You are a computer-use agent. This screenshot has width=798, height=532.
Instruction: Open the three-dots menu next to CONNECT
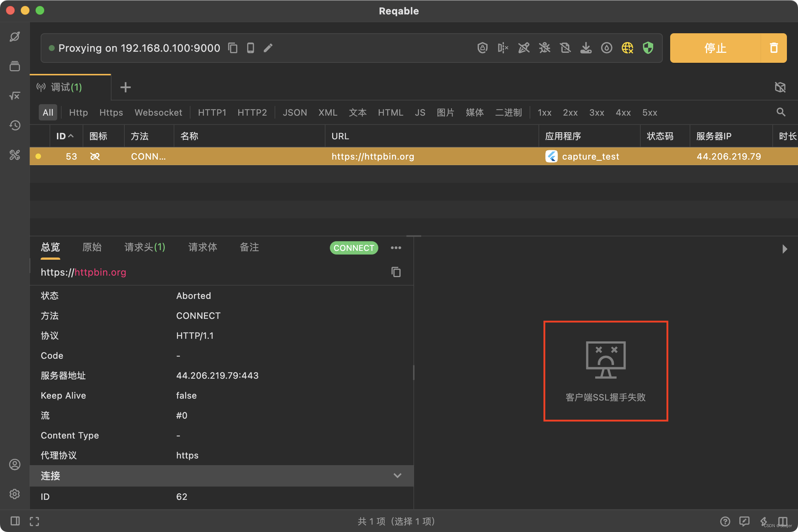[x=396, y=248]
